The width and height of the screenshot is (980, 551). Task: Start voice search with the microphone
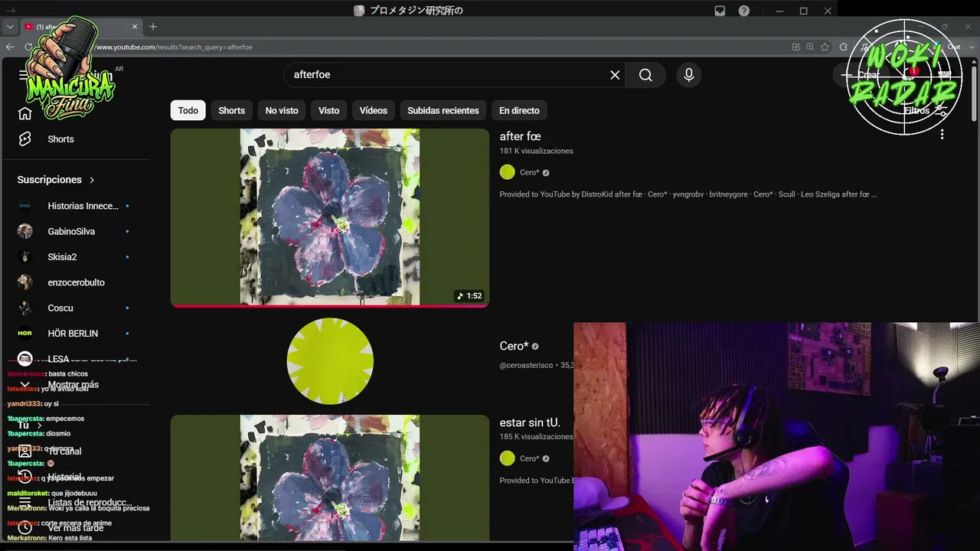[x=689, y=75]
